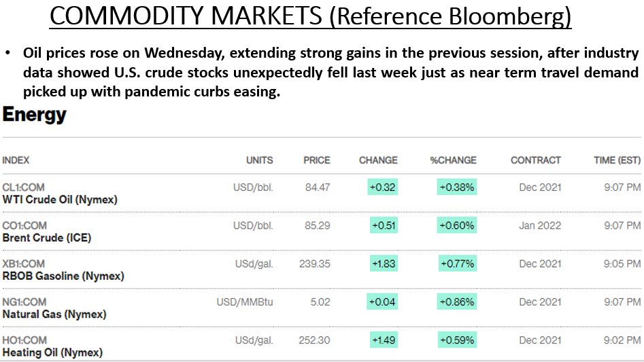Click the XB1:COM ticker symbol

pos(23,264)
